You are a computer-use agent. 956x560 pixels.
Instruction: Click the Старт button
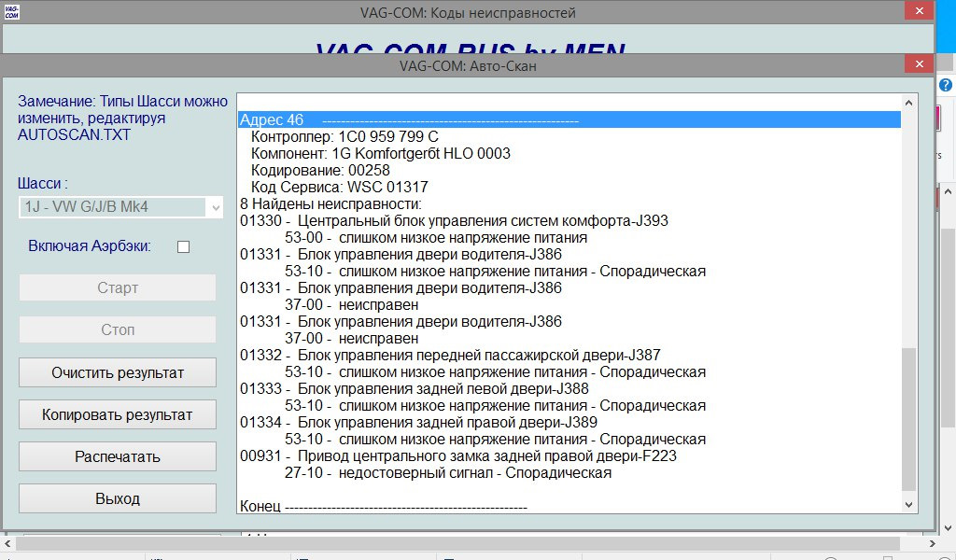click(x=117, y=287)
